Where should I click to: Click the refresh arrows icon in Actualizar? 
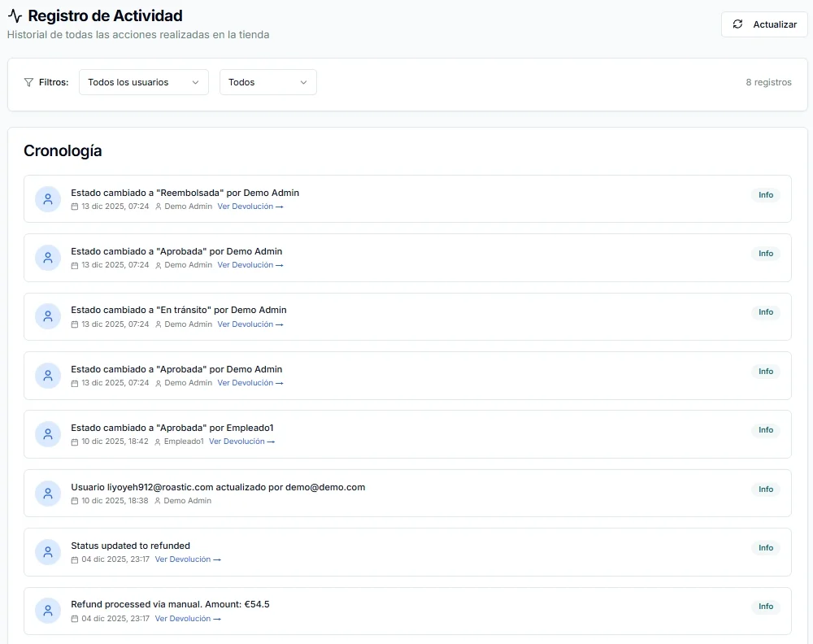click(x=737, y=24)
